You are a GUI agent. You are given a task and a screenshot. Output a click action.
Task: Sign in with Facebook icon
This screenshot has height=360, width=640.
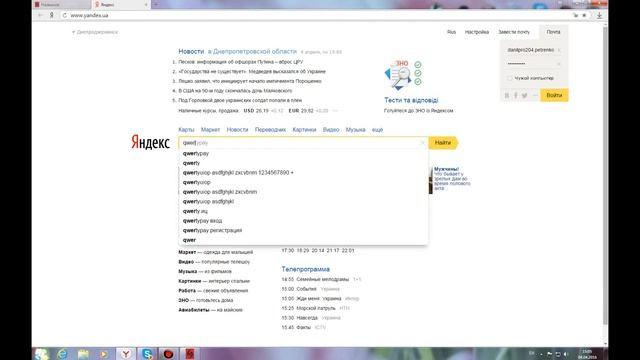516,96
